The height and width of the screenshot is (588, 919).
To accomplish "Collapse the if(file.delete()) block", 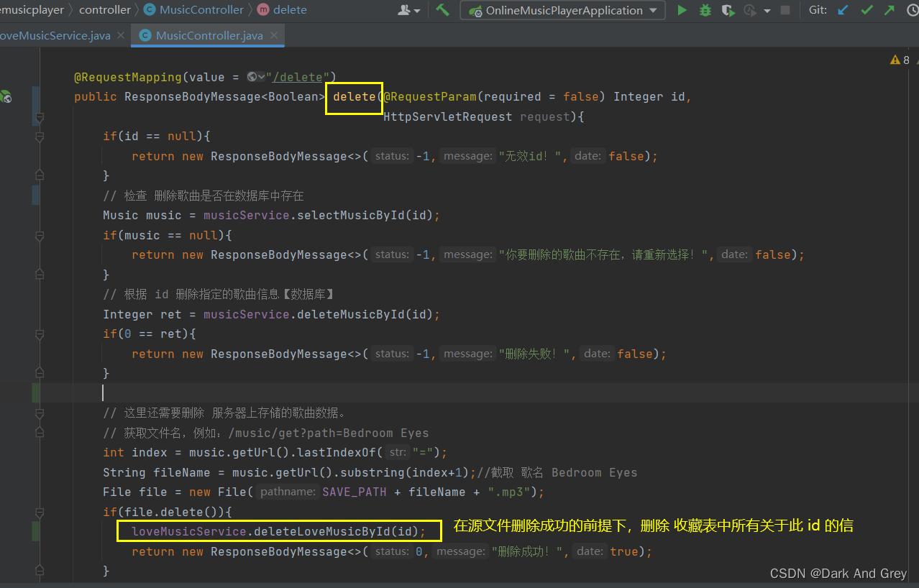I will pos(40,513).
